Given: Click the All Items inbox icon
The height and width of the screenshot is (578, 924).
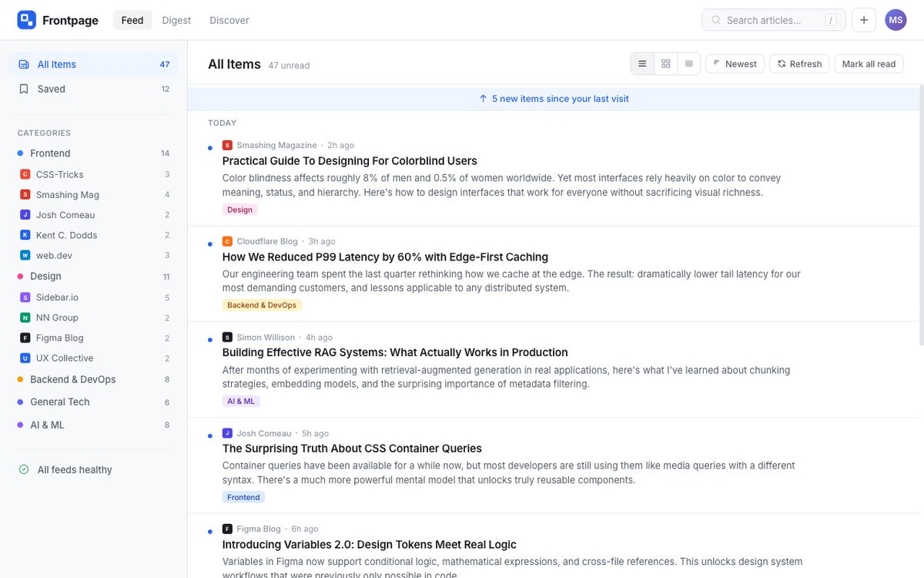Looking at the screenshot, I should [x=24, y=64].
